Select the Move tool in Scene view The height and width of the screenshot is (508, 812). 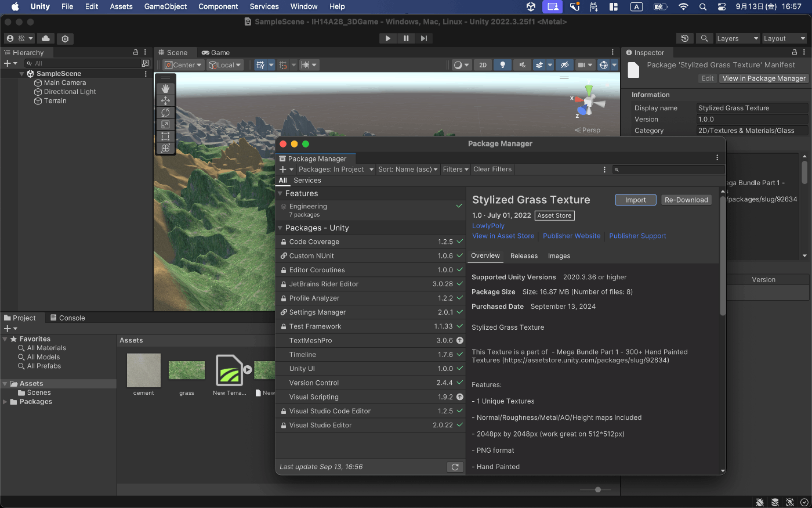pyautogui.click(x=165, y=100)
